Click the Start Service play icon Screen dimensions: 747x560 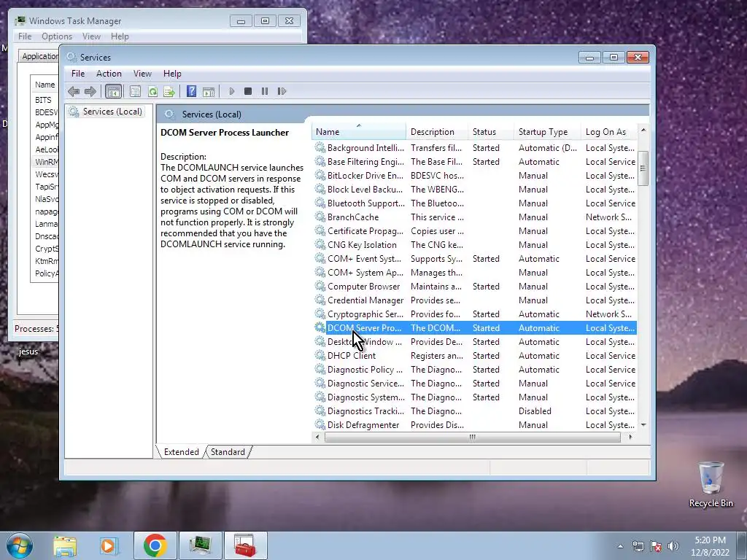[x=231, y=91]
